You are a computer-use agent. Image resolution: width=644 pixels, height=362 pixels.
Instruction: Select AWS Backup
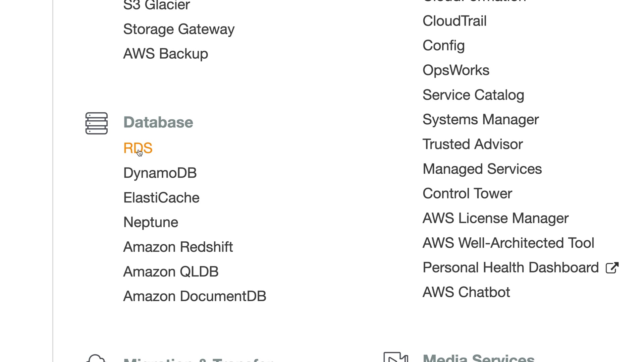pyautogui.click(x=165, y=54)
